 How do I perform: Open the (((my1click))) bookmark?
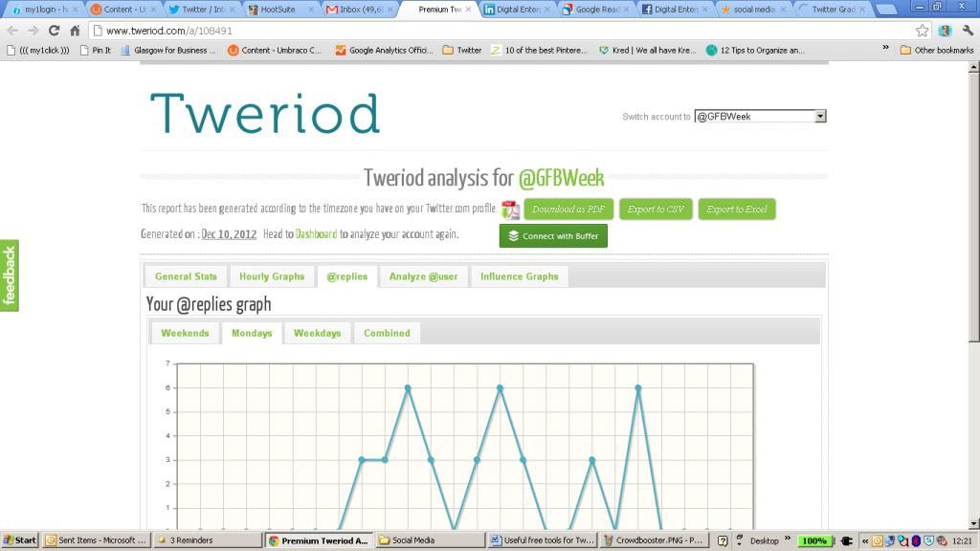pos(38,51)
